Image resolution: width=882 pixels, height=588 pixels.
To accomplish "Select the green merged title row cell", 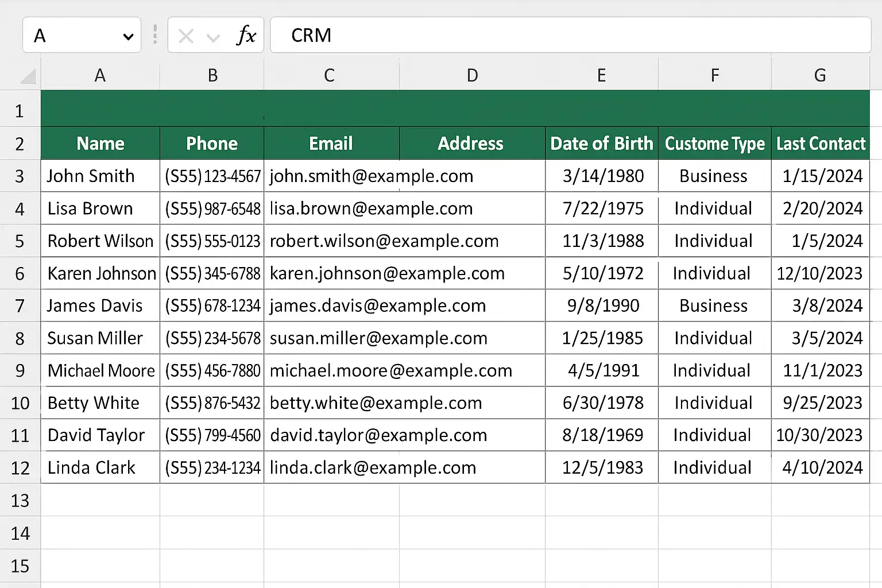I will 455,109.
